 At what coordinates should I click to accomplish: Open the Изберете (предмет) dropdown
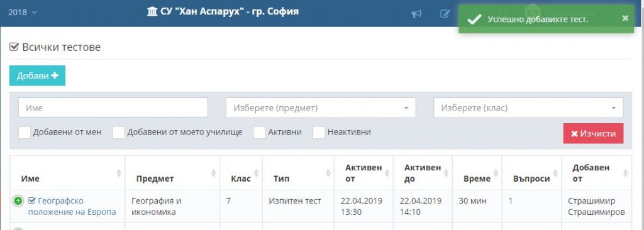tap(321, 108)
